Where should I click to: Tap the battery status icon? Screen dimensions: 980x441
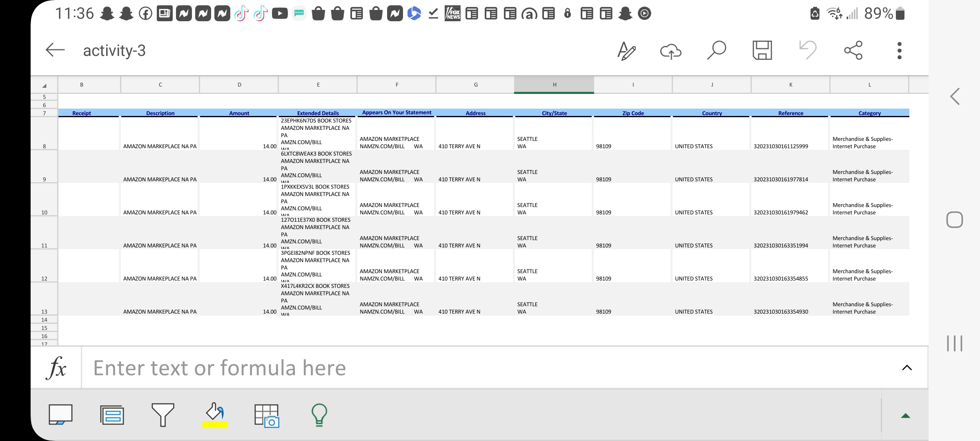[x=900, y=13]
